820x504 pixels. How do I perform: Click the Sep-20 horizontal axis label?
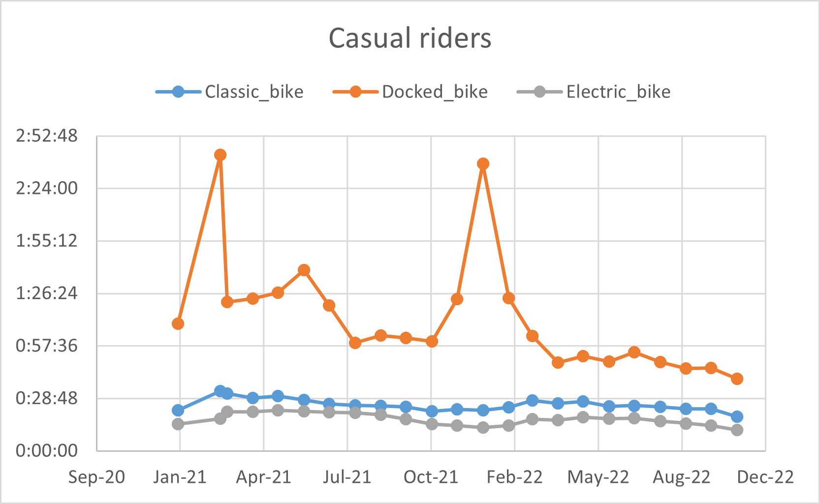[x=96, y=477]
